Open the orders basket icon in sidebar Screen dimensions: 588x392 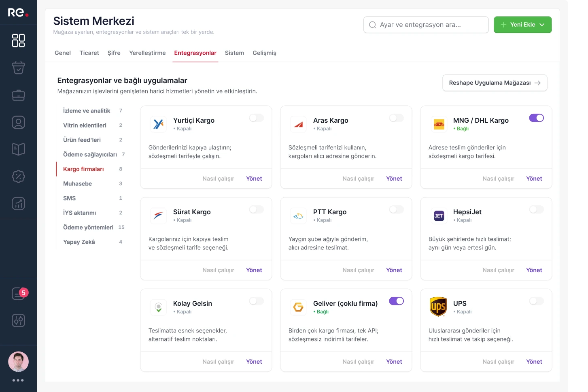[18, 68]
